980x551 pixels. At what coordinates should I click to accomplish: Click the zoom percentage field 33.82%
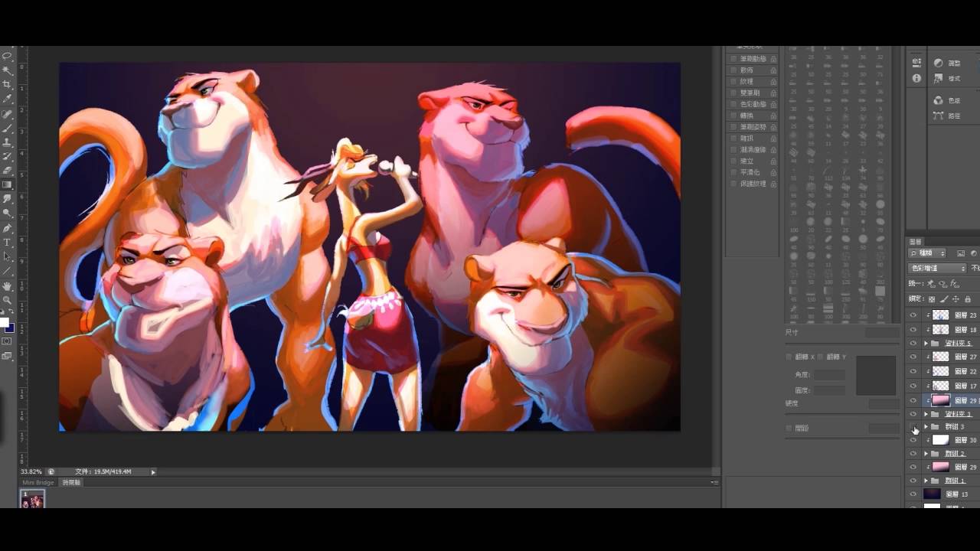31,472
